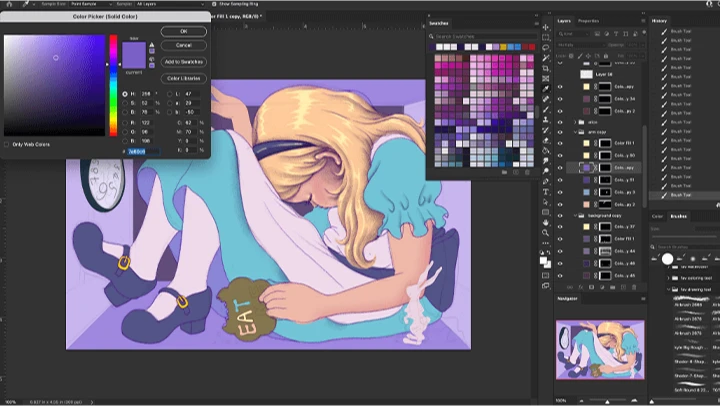The height and width of the screenshot is (406, 720).
Task: Click OK in the Color Picker
Action: (184, 31)
